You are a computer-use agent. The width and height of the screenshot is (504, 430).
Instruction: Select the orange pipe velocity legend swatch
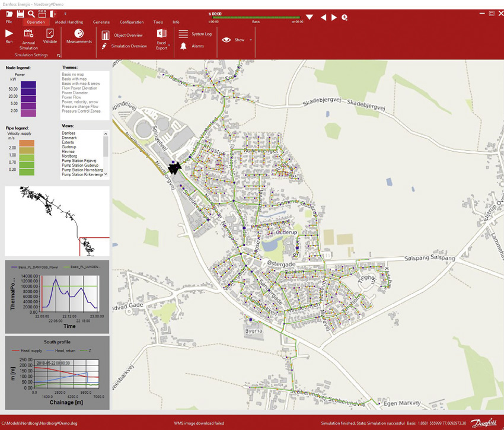click(27, 144)
